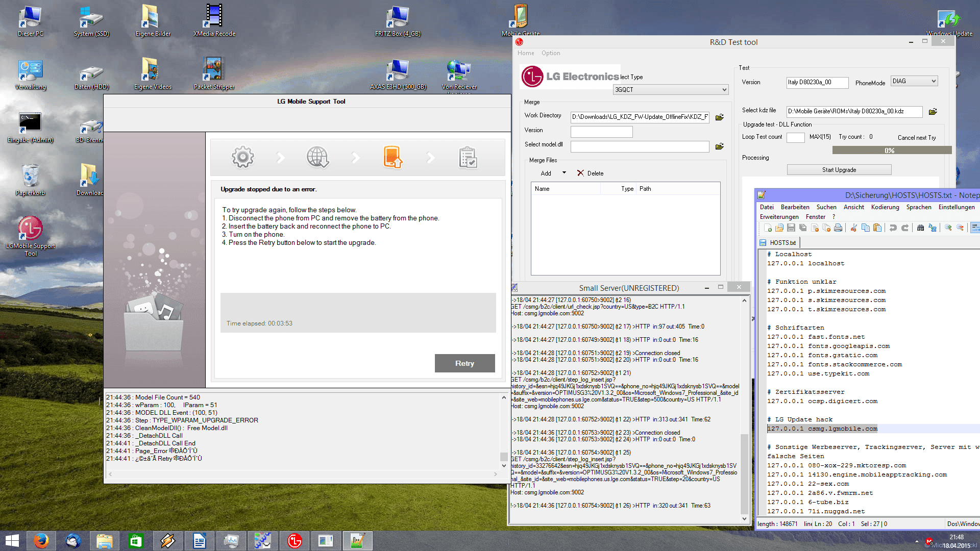Open the Ansicht menu in Notepad++
Viewport: 980px width, 551px height.
854,207
